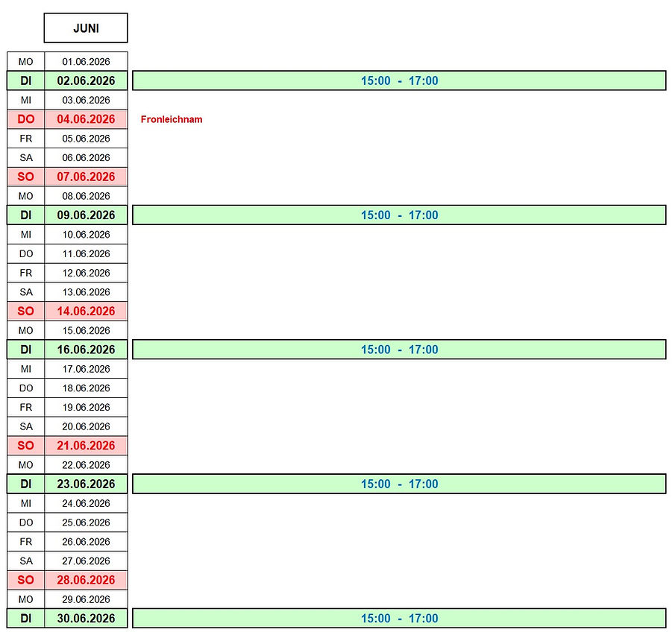The width and height of the screenshot is (672, 641).
Task: Click holiday date 04.06.2026
Action: 86,119
